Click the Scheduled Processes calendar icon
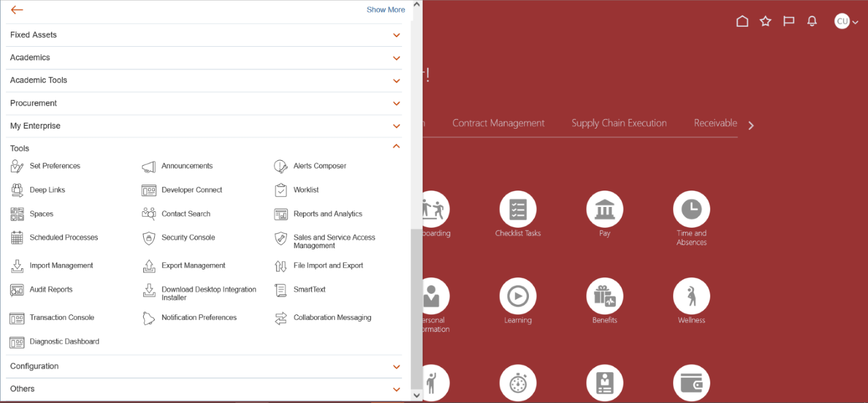868x403 pixels. pos(17,238)
